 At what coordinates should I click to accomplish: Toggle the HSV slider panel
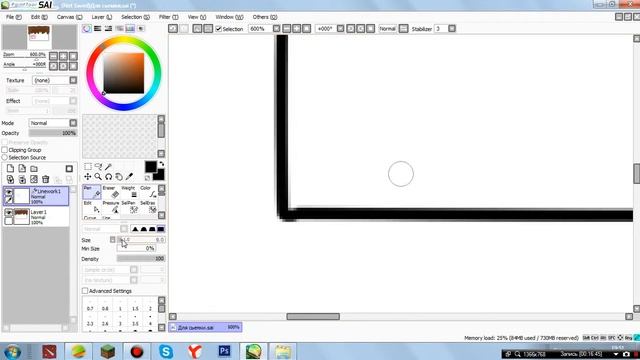click(109, 29)
